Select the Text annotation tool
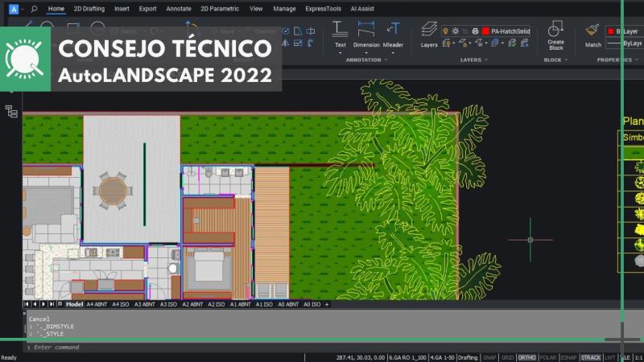This screenshot has height=362, width=644. [340, 34]
